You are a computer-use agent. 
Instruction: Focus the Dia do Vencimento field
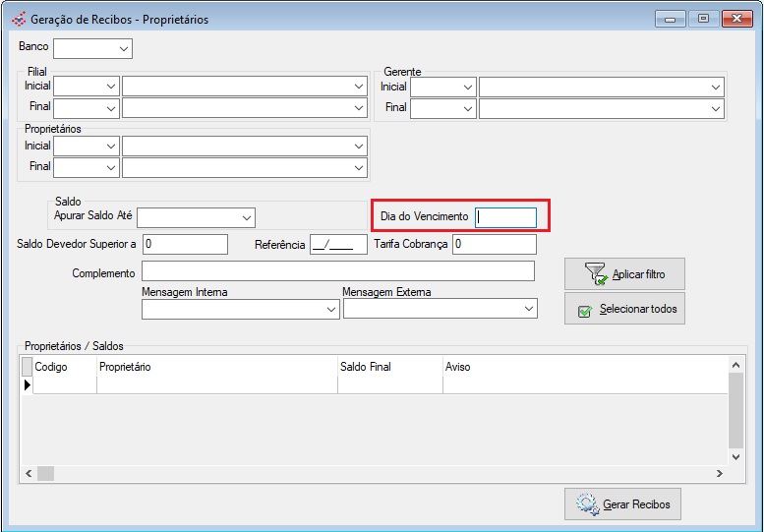point(505,217)
